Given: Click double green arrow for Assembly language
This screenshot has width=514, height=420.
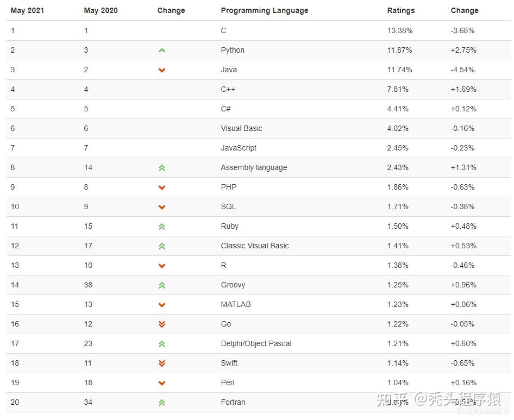Looking at the screenshot, I should [161, 168].
